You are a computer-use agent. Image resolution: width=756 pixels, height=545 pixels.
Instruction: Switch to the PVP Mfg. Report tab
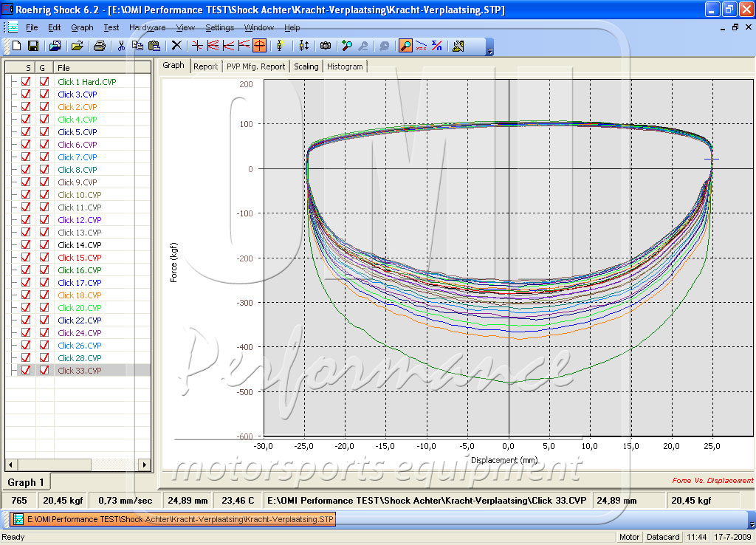point(255,66)
